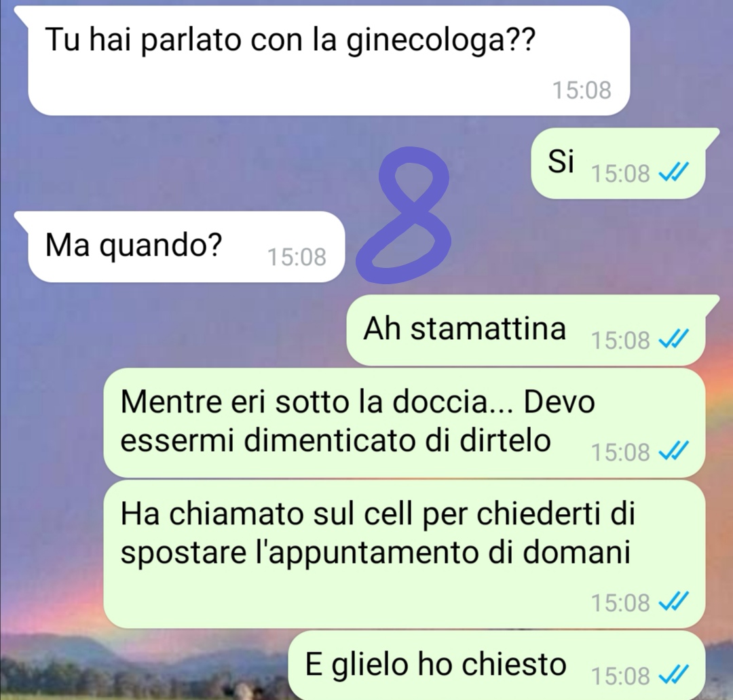The width and height of the screenshot is (733, 700).
Task: Click the word 'ginecologa' in the first message
Action: [x=426, y=41]
